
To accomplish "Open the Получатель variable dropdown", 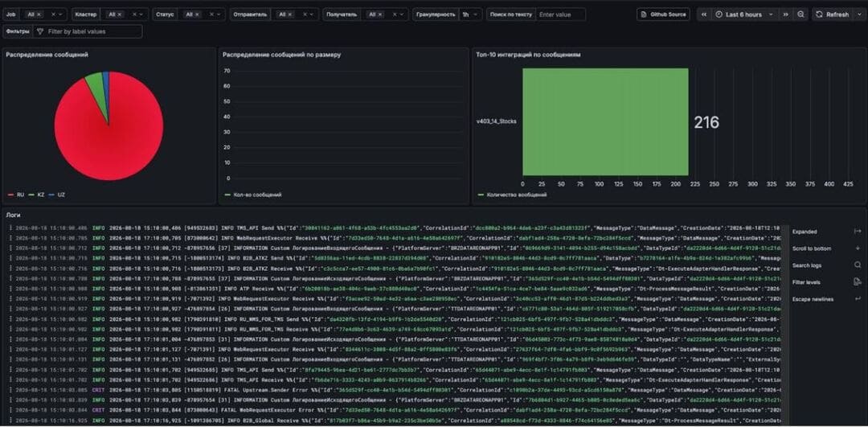I will (x=403, y=14).
